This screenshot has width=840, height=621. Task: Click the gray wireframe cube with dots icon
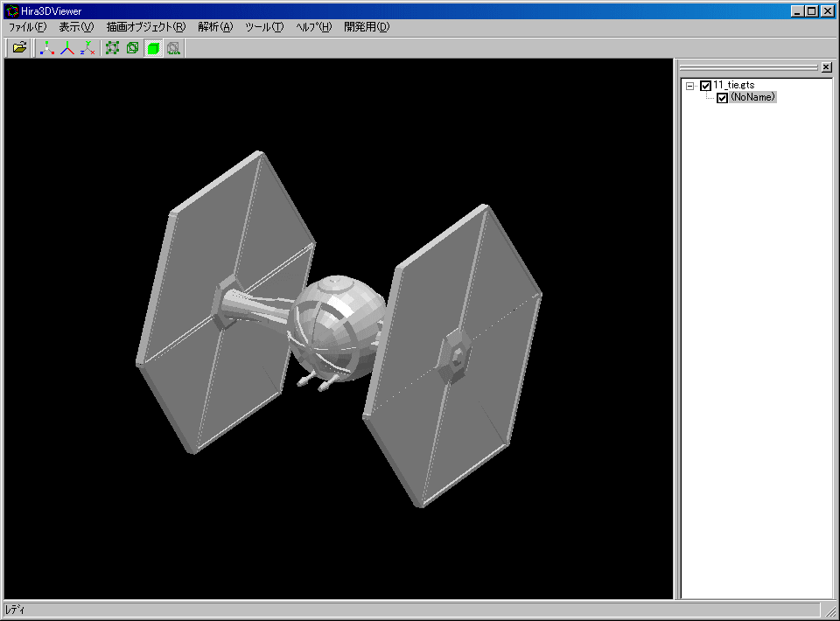173,48
